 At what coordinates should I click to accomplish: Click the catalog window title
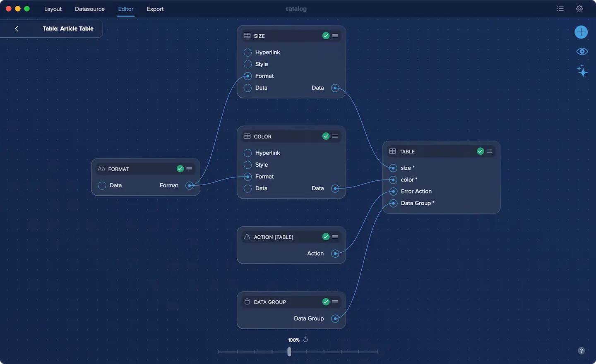point(296,9)
